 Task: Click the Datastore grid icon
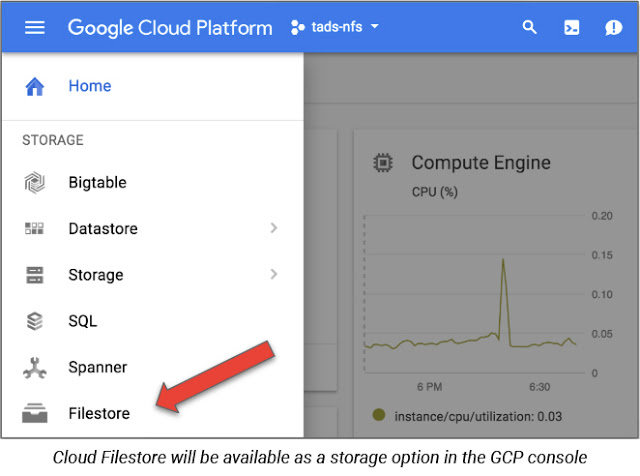pos(34,229)
